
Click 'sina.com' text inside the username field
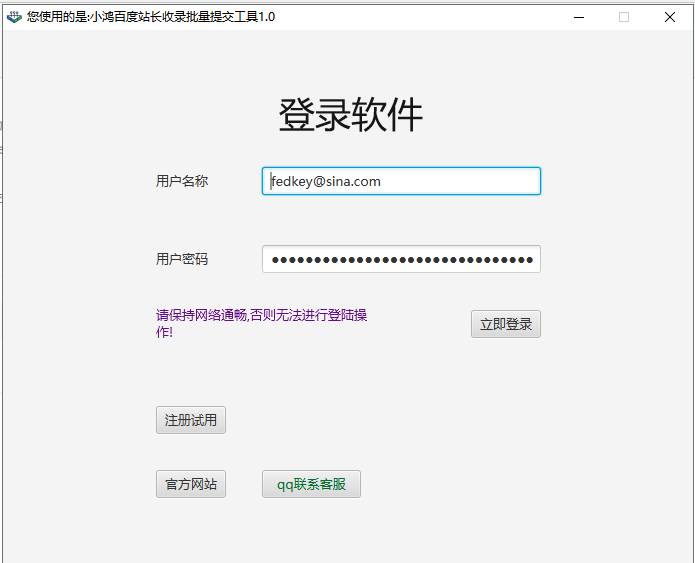point(353,181)
